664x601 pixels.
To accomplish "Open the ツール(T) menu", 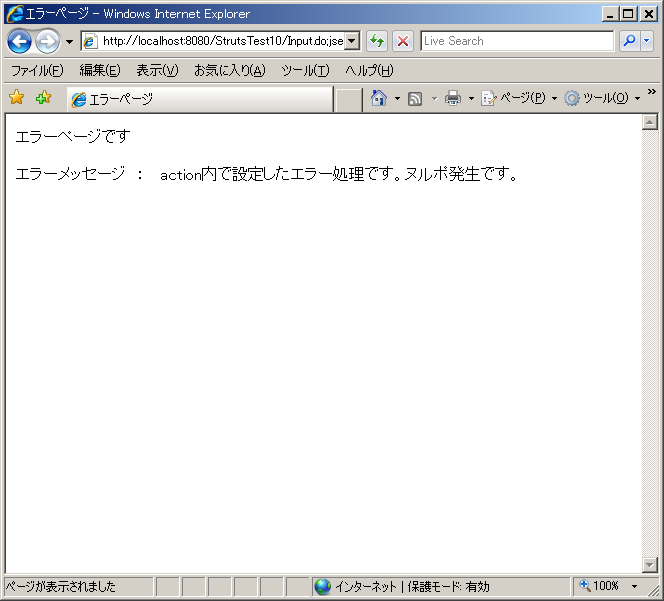I will click(x=305, y=70).
